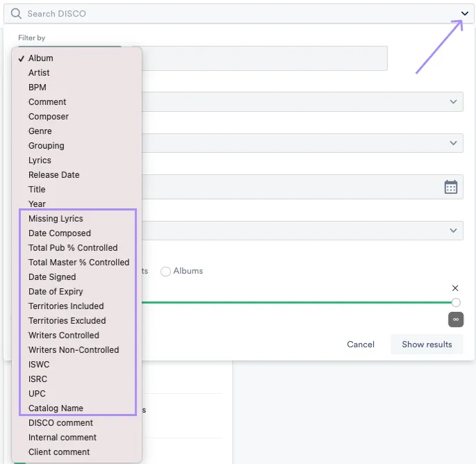Viewport: 476px width, 464px height.
Task: Open the dropdown directly below the date field
Action: pyautogui.click(x=299, y=231)
